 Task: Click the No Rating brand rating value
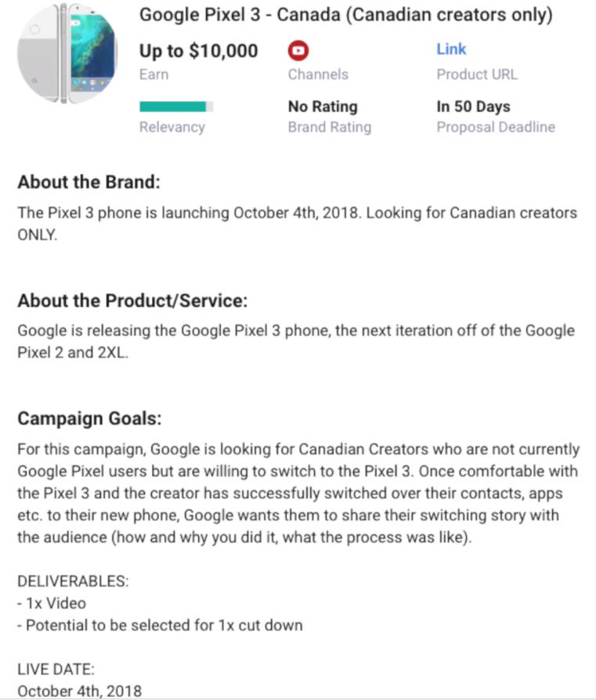(x=323, y=106)
